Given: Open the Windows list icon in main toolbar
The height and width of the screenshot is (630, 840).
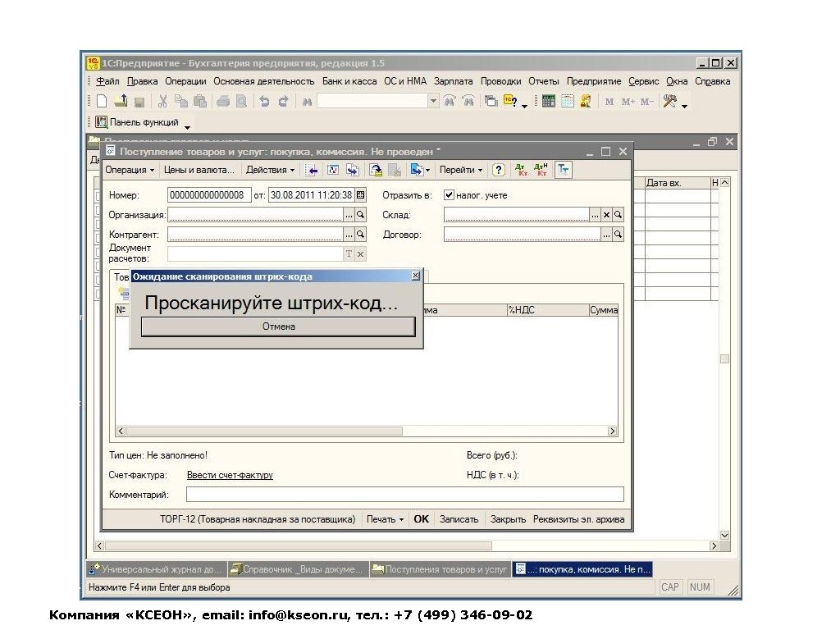Looking at the screenshot, I should 491,101.
